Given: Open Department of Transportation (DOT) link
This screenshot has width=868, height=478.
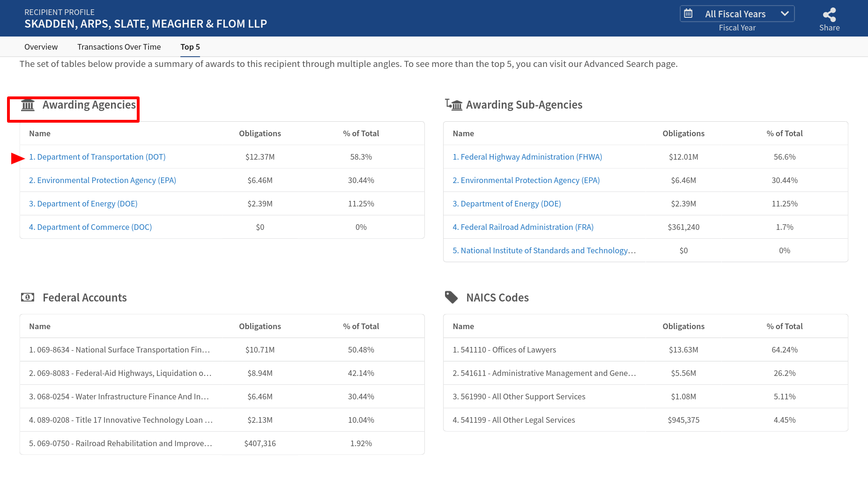Looking at the screenshot, I should click(97, 157).
